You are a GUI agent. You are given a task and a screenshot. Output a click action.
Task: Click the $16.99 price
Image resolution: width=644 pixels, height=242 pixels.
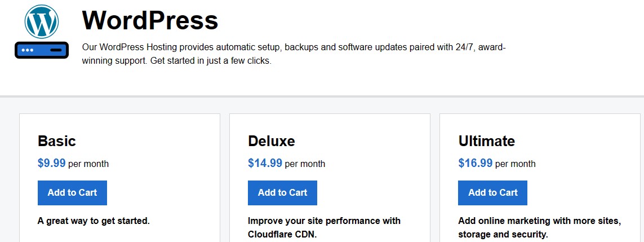tap(476, 163)
